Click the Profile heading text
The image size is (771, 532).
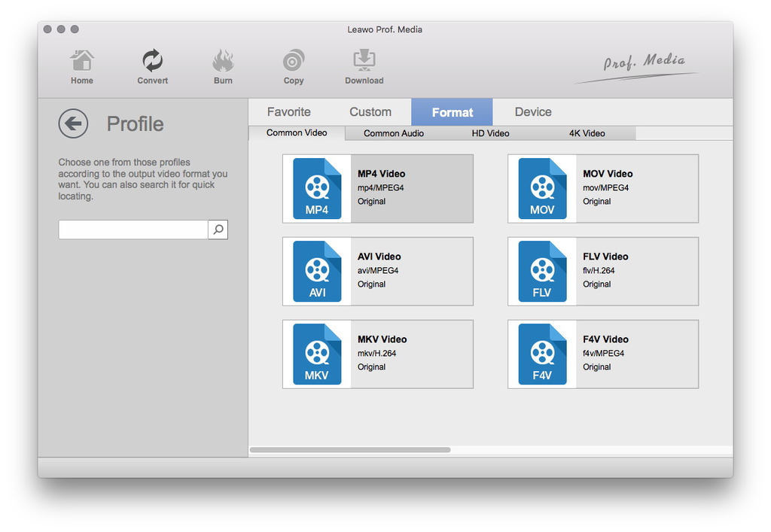pos(136,124)
